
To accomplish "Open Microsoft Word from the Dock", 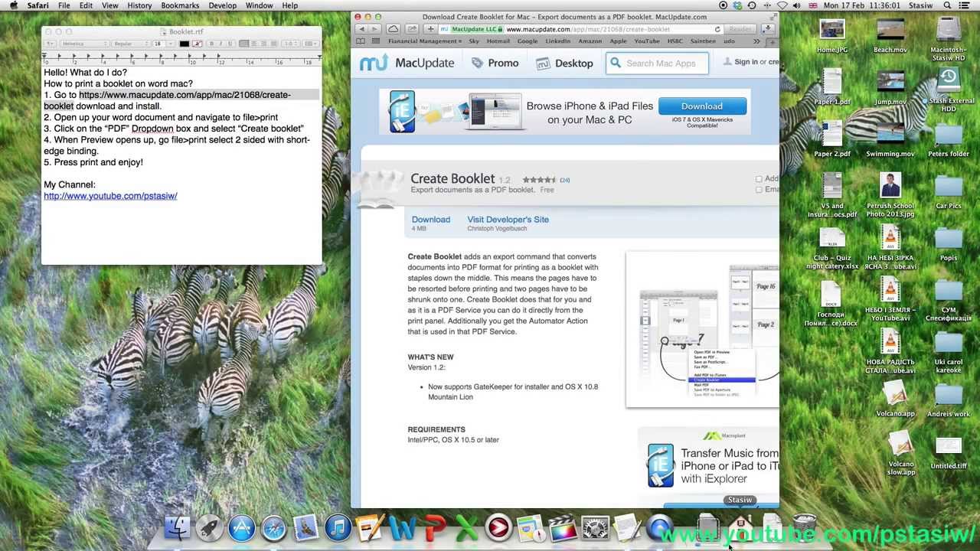I will [402, 528].
